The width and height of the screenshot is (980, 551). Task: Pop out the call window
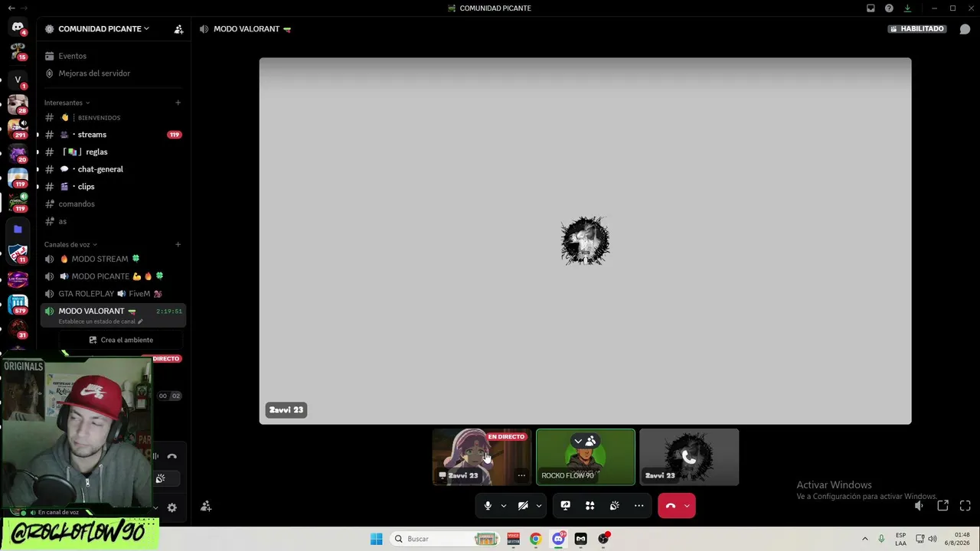pyautogui.click(x=942, y=506)
